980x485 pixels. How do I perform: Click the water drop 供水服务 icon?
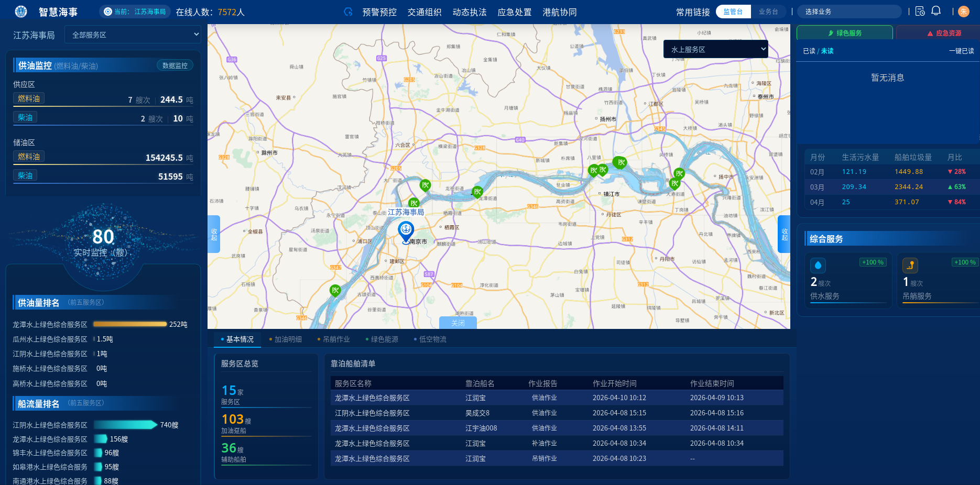[818, 265]
